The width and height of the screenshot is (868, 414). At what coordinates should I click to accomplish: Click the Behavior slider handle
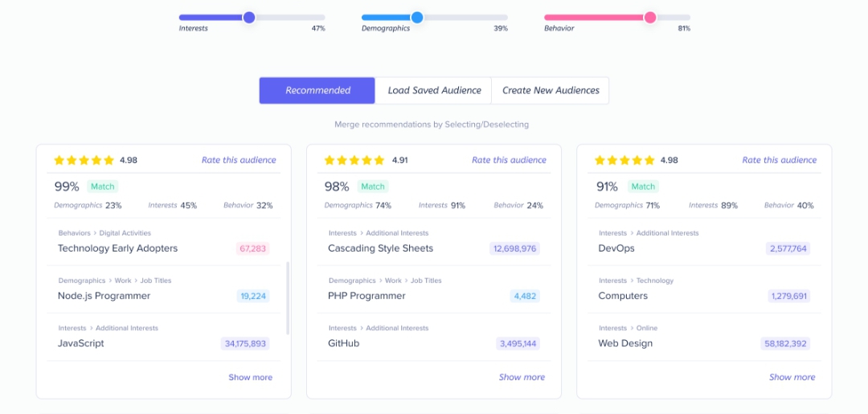[650, 17]
